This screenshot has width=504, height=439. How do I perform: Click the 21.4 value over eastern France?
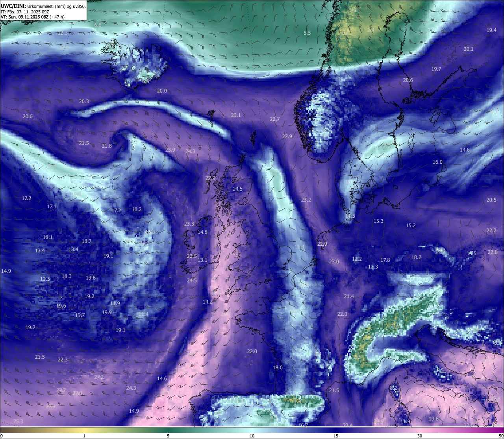click(x=349, y=296)
